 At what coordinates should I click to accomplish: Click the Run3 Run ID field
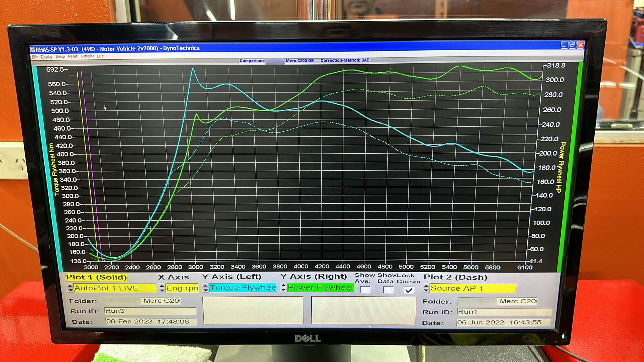point(150,311)
